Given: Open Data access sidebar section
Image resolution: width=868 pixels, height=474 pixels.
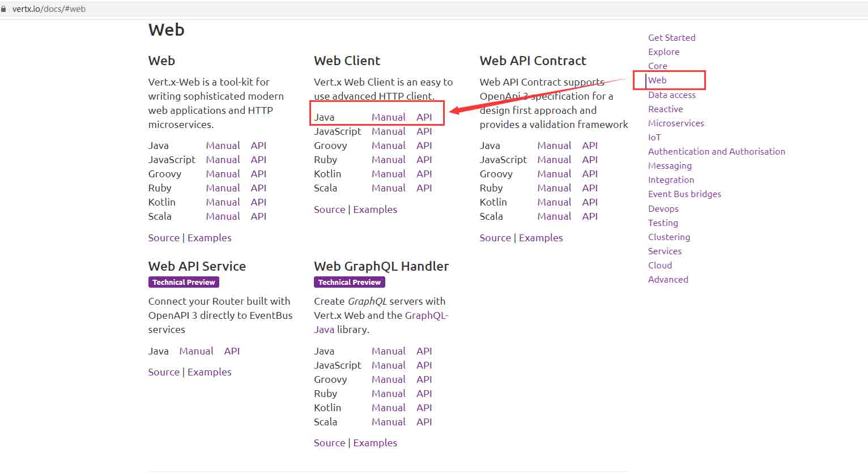Looking at the screenshot, I should [671, 95].
